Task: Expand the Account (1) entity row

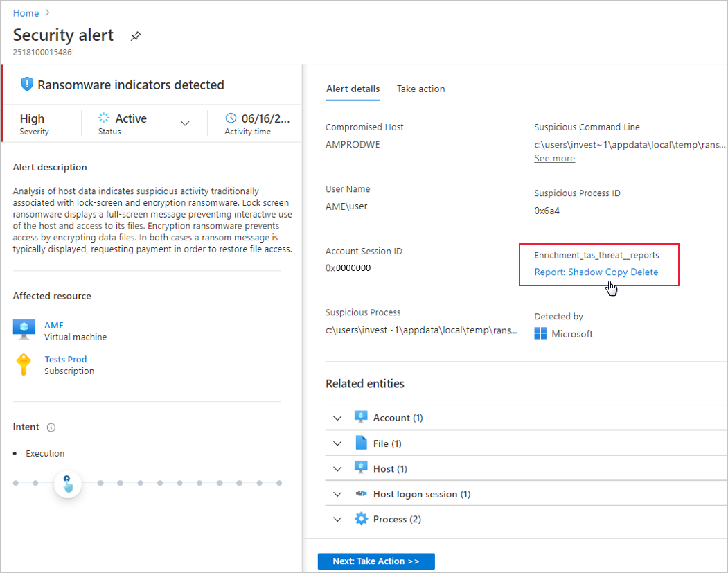Action: tap(337, 418)
